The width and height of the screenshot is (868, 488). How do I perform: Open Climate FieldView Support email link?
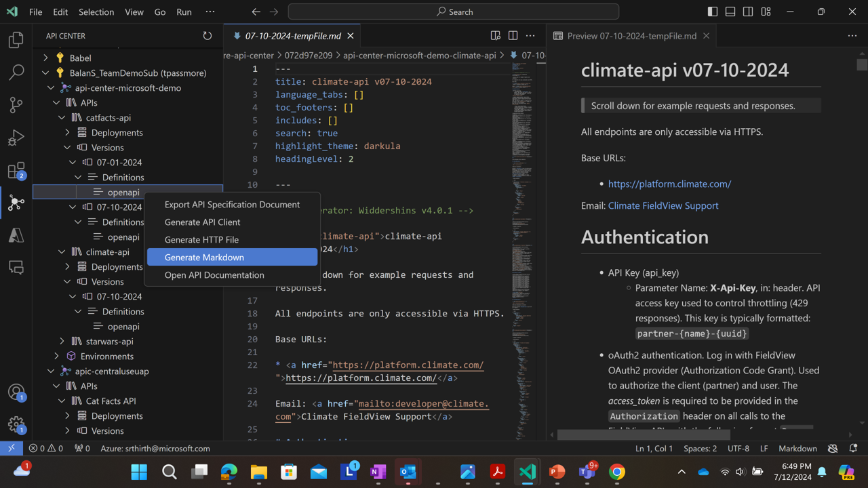[663, 205]
